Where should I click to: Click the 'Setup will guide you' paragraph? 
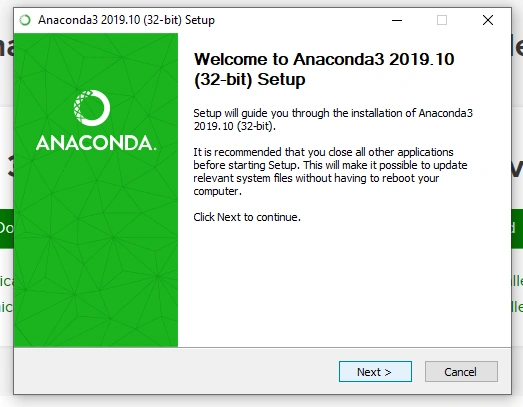coord(333,119)
